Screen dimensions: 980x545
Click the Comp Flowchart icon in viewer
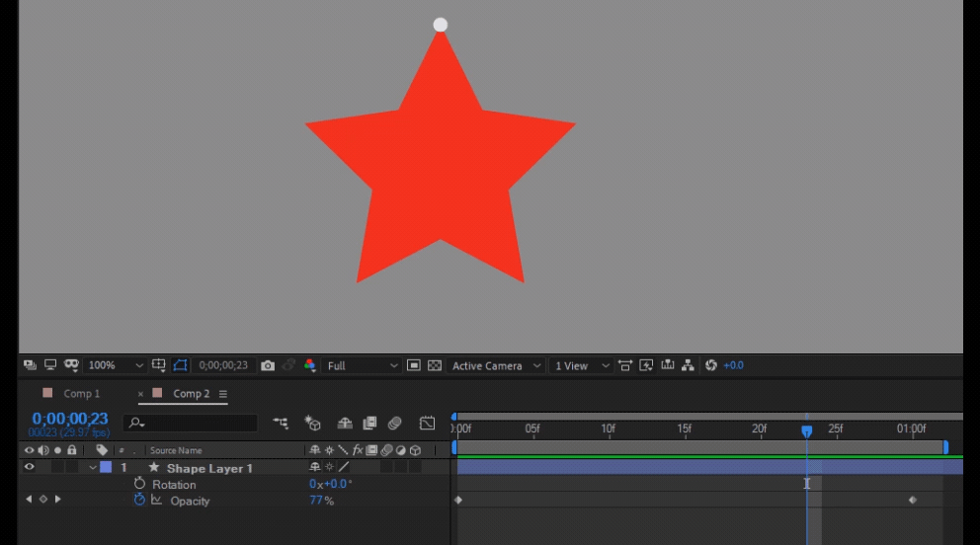pyautogui.click(x=689, y=365)
